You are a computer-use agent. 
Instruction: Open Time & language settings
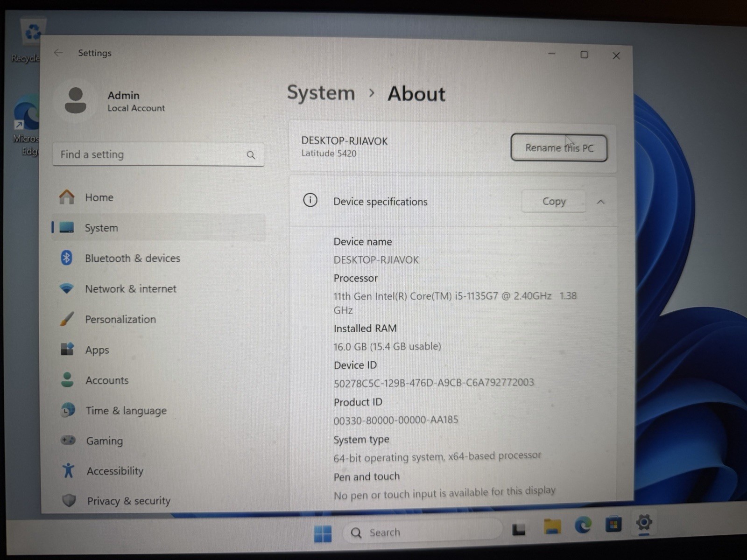[159, 410]
